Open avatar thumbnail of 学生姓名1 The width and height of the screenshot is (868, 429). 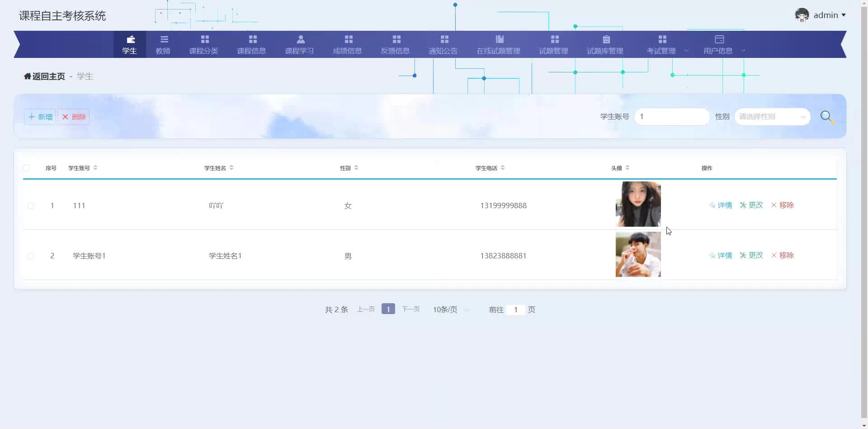638,254
